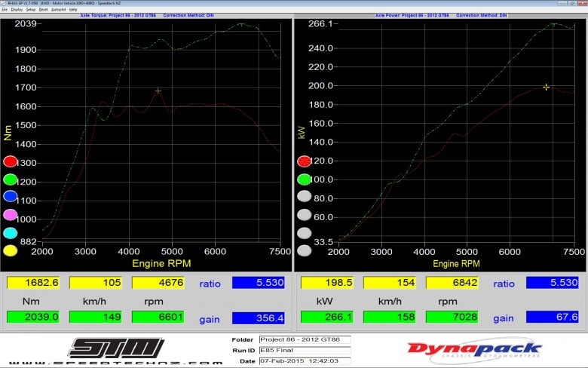
Task: Click the Folder field "Project 86 - 2012 GT86"
Action: [x=305, y=339]
